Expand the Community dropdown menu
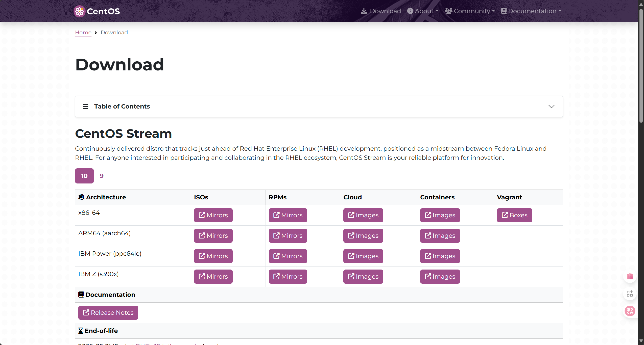The height and width of the screenshot is (345, 644). point(470,11)
